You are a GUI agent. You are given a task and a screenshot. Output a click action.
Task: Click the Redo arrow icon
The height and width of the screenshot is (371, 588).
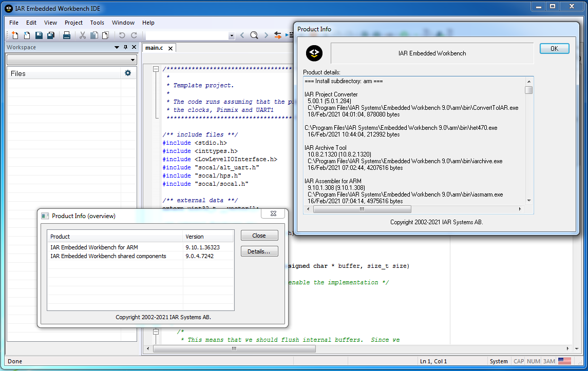[134, 35]
